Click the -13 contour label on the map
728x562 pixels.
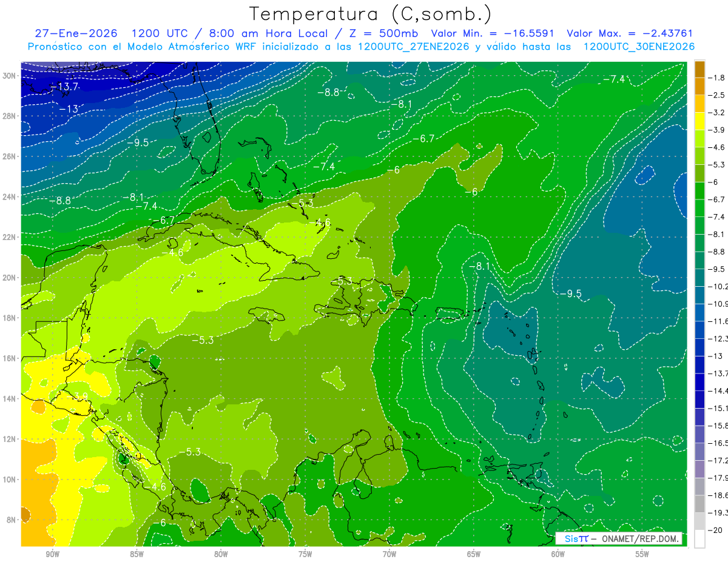coord(69,109)
